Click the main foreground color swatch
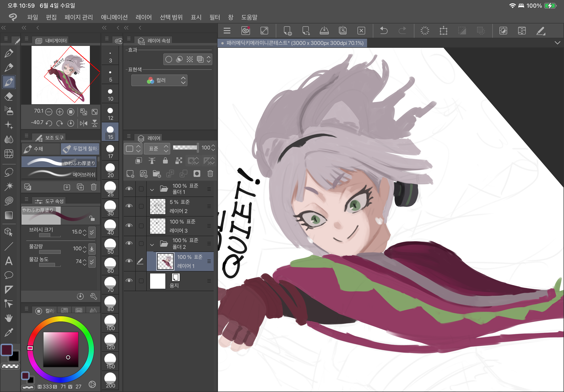 click(x=7, y=350)
